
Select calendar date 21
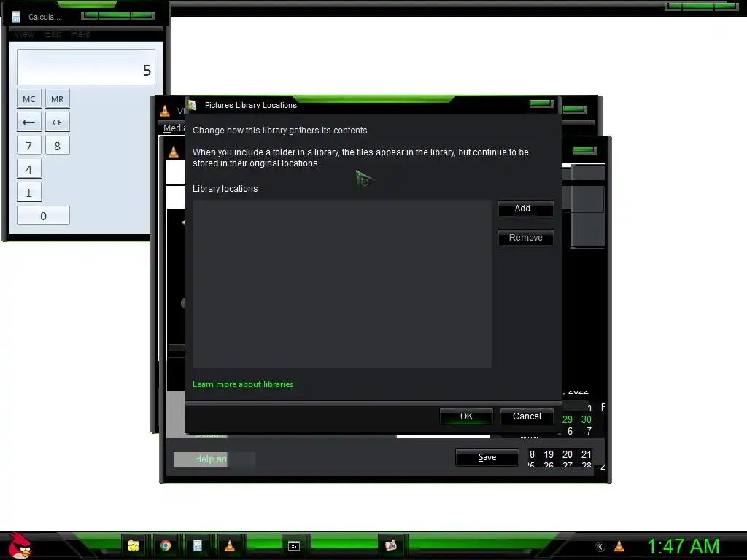tap(587, 455)
